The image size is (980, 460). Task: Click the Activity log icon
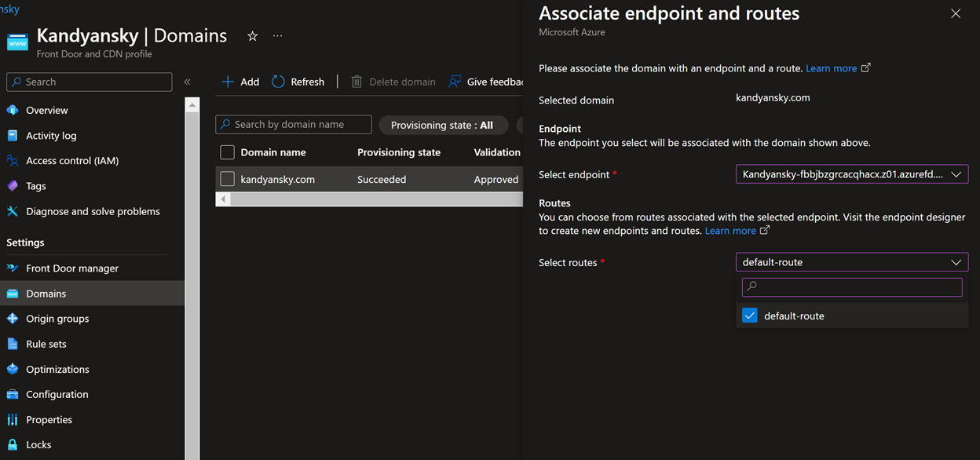(13, 136)
